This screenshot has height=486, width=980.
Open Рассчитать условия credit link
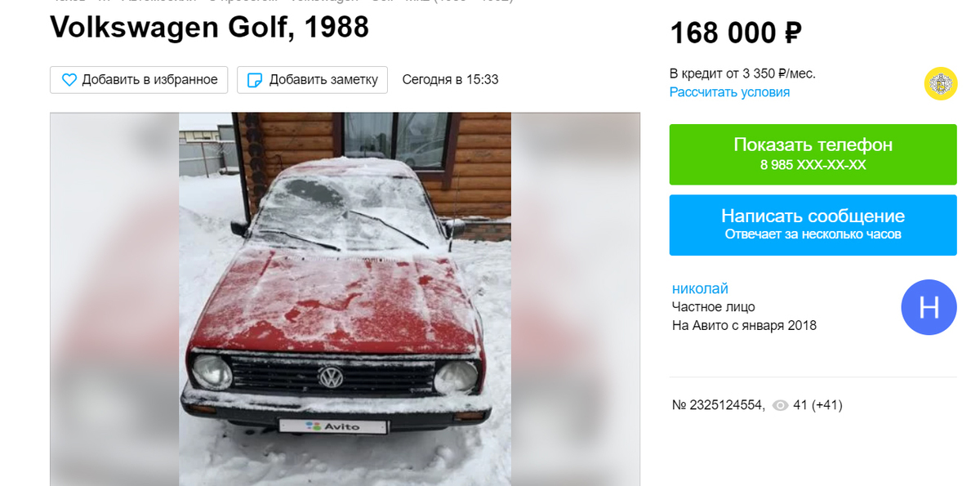729,92
